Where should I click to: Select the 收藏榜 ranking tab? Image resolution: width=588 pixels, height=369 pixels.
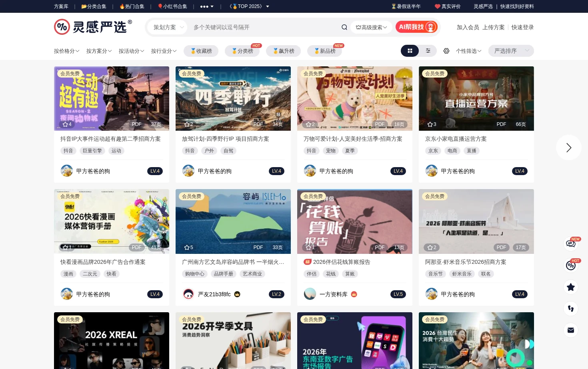(x=201, y=51)
